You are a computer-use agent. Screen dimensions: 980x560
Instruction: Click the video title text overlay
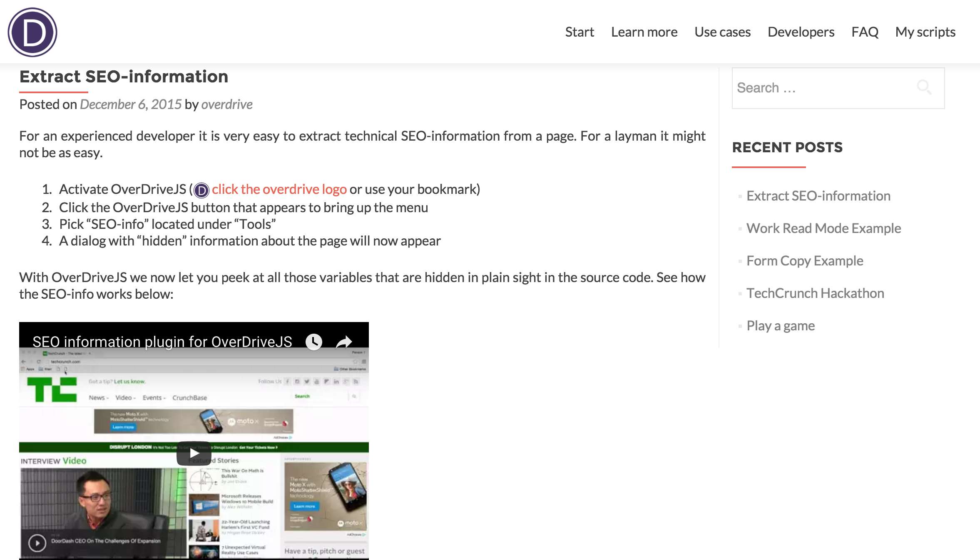click(162, 342)
